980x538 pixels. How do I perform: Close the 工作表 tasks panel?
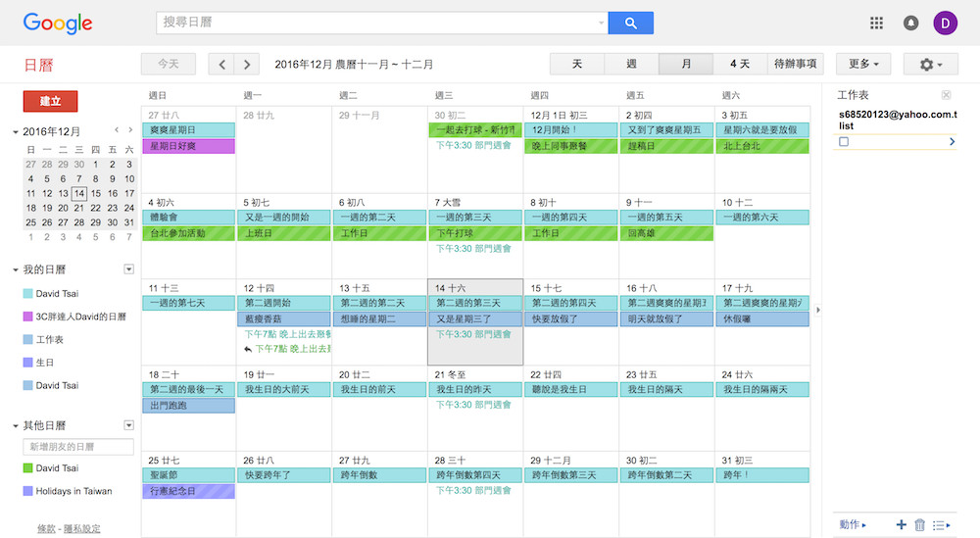point(946,95)
